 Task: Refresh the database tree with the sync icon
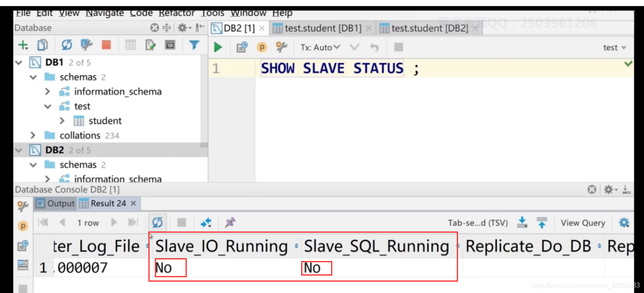67,45
